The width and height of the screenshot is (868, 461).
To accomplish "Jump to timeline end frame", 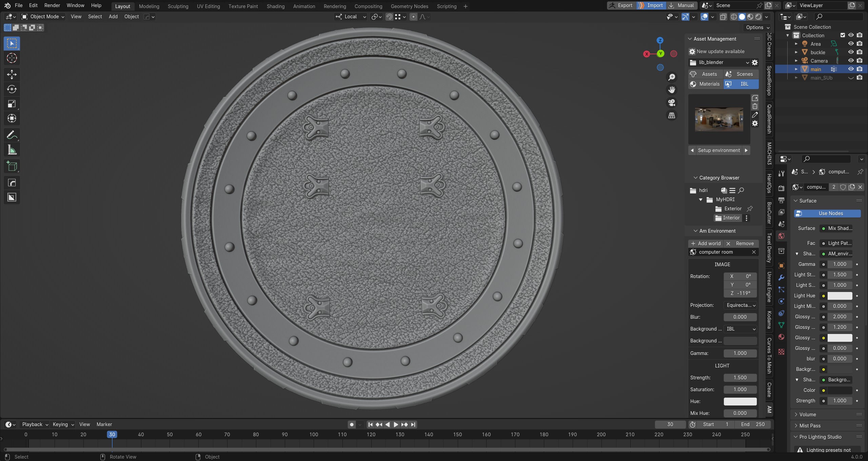I will (x=413, y=424).
